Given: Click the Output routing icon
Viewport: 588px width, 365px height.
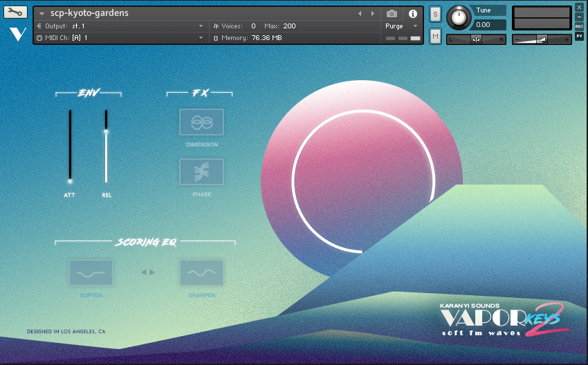Looking at the screenshot, I should [39, 26].
